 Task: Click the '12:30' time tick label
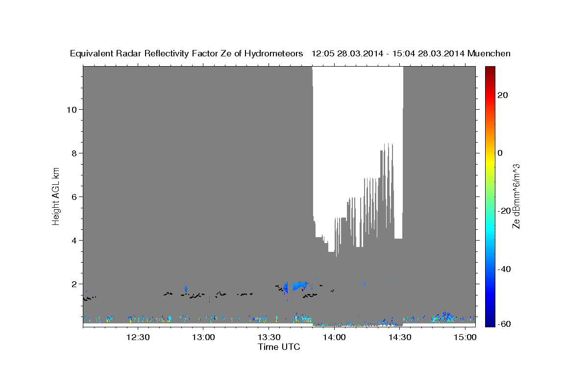click(138, 337)
